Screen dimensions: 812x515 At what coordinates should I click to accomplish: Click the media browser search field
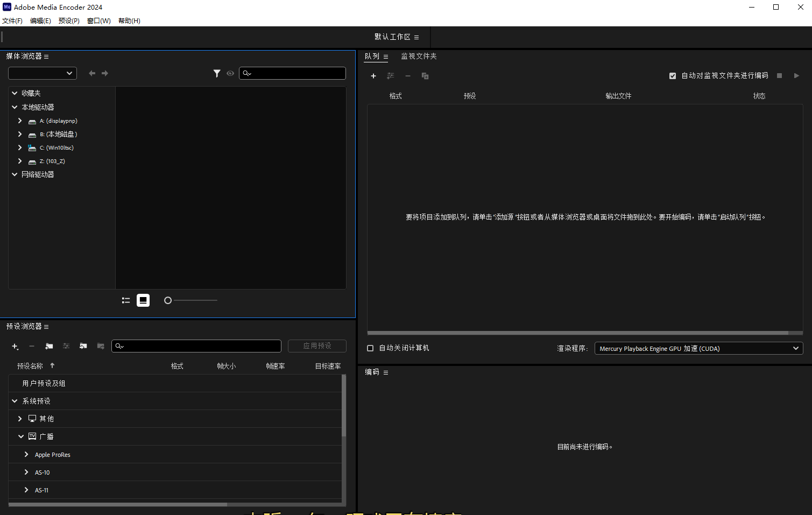click(292, 73)
